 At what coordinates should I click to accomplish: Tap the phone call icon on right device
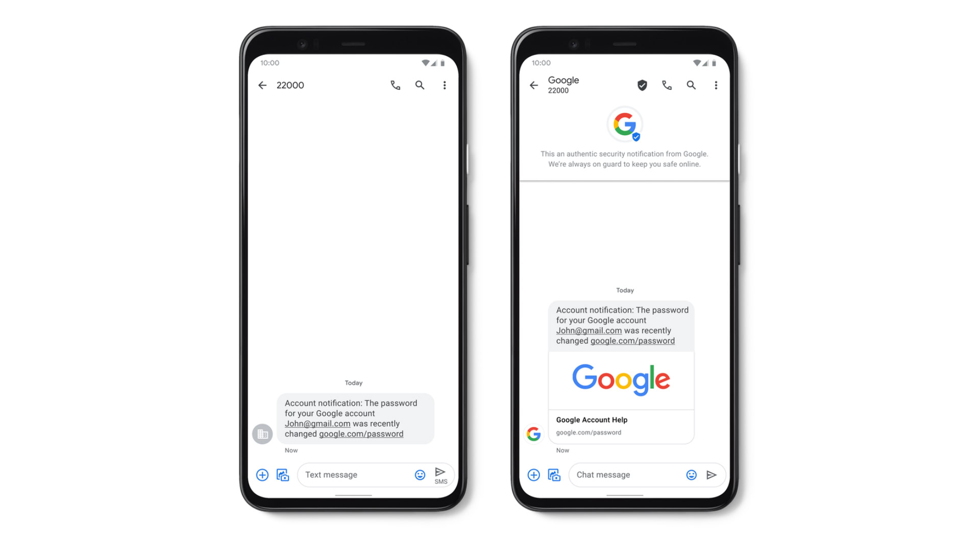click(x=665, y=84)
